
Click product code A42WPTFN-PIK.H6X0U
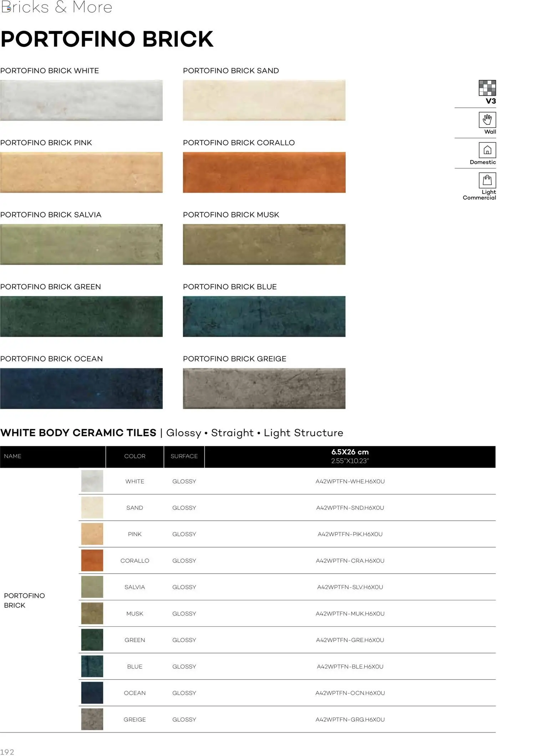tap(350, 534)
